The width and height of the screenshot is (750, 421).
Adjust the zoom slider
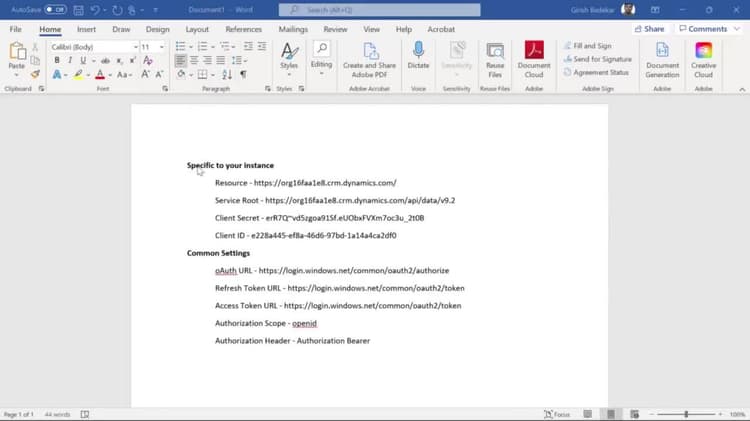[x=686, y=414]
